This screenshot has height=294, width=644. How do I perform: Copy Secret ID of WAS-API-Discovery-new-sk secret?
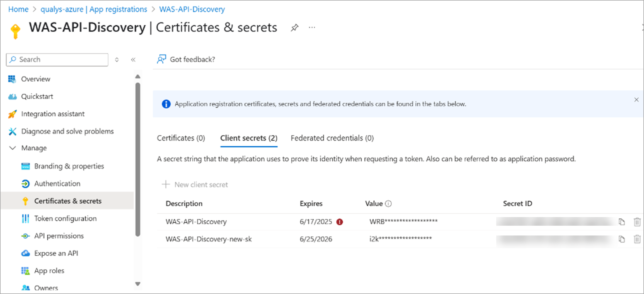pos(622,239)
